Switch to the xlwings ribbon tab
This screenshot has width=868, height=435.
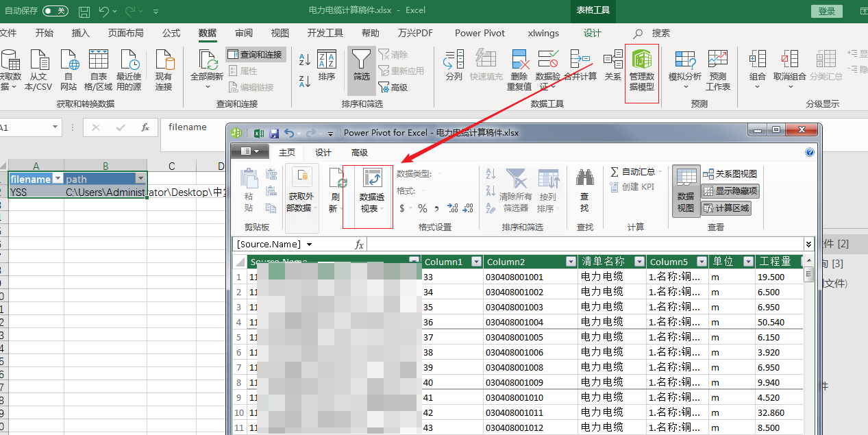(x=543, y=33)
